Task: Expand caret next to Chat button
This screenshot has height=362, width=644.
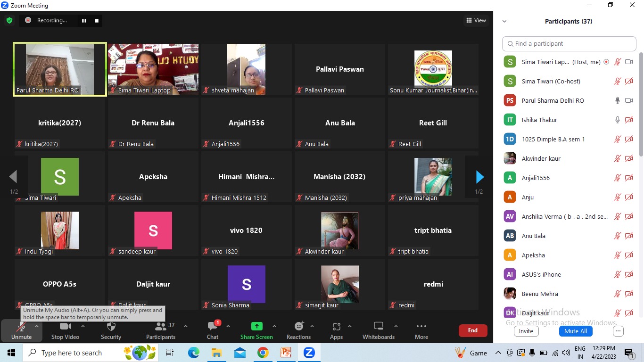Action: coord(228,326)
